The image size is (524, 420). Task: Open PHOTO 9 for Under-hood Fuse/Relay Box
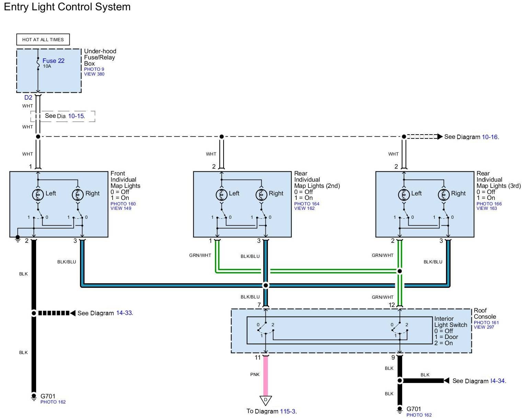[x=94, y=69]
